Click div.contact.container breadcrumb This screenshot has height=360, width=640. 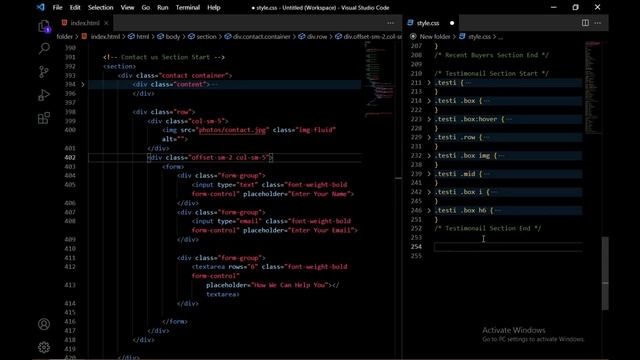(261, 37)
